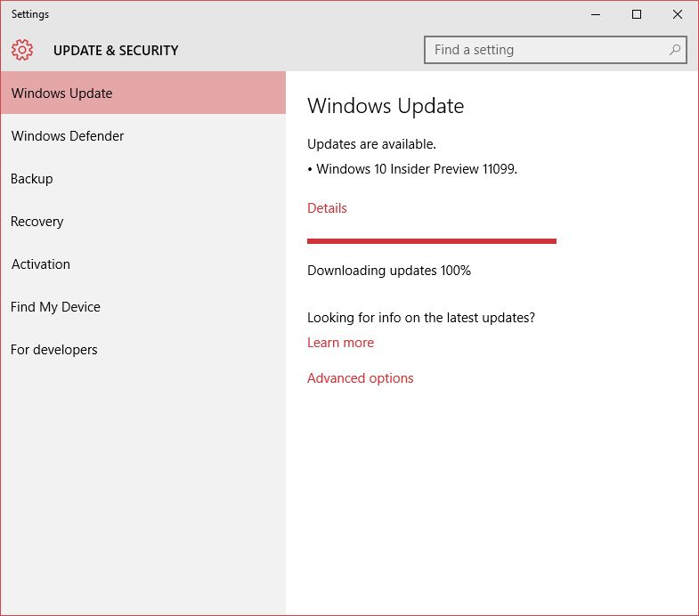
Task: Click the Downloading updates 100% status text
Action: (389, 271)
